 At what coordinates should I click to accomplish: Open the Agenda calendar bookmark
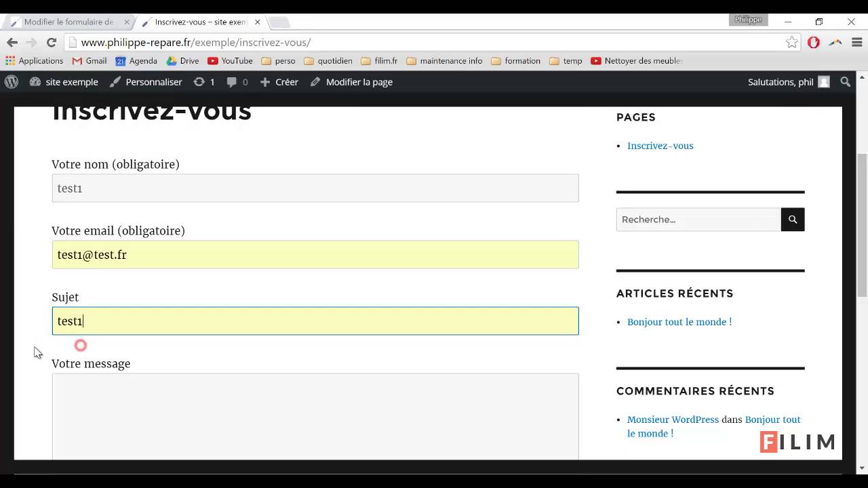pos(136,61)
